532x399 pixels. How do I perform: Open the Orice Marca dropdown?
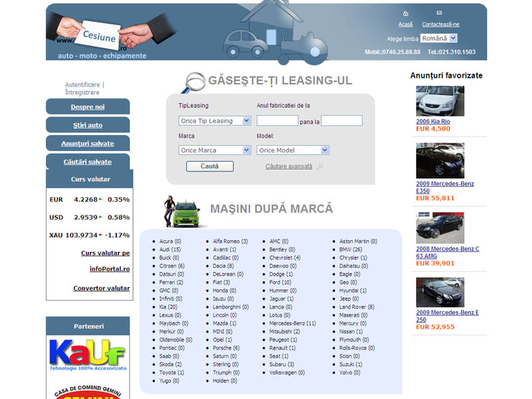point(214,150)
